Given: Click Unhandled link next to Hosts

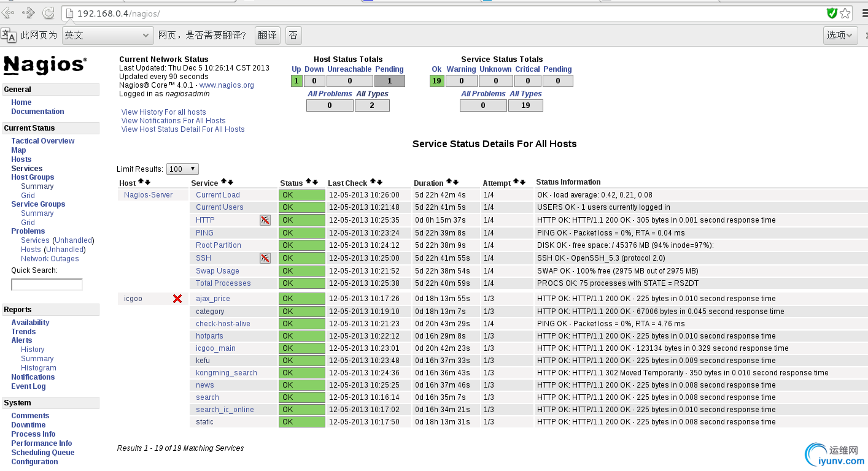Looking at the screenshot, I should (x=64, y=250).
